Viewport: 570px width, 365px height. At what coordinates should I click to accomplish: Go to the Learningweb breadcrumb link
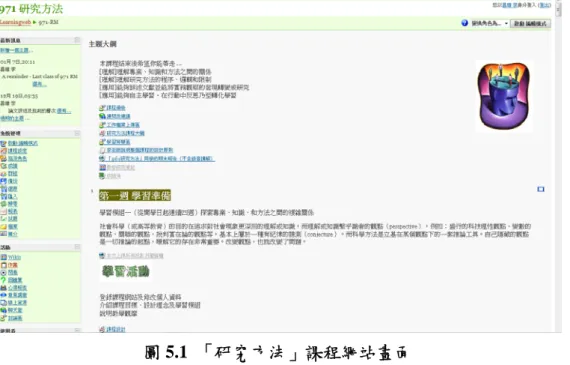tap(15, 22)
